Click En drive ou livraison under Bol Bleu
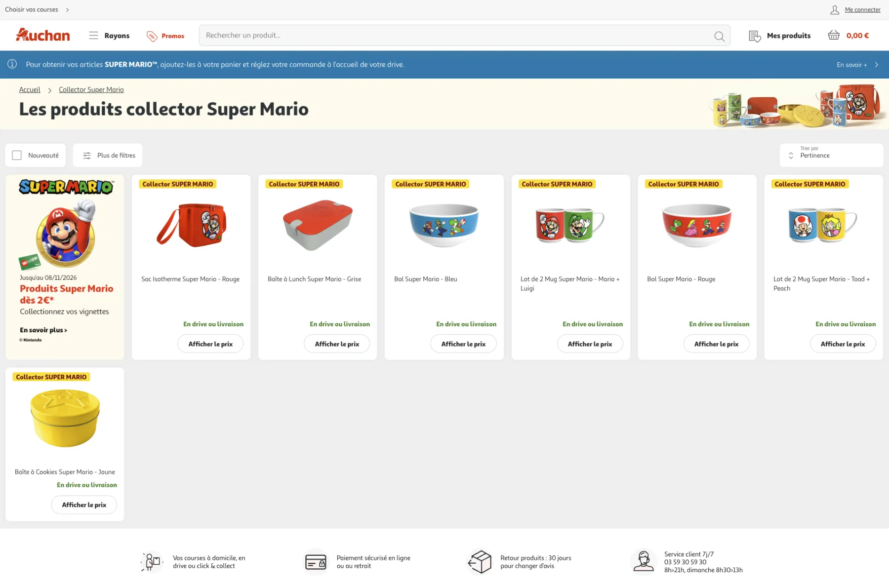 (466, 324)
